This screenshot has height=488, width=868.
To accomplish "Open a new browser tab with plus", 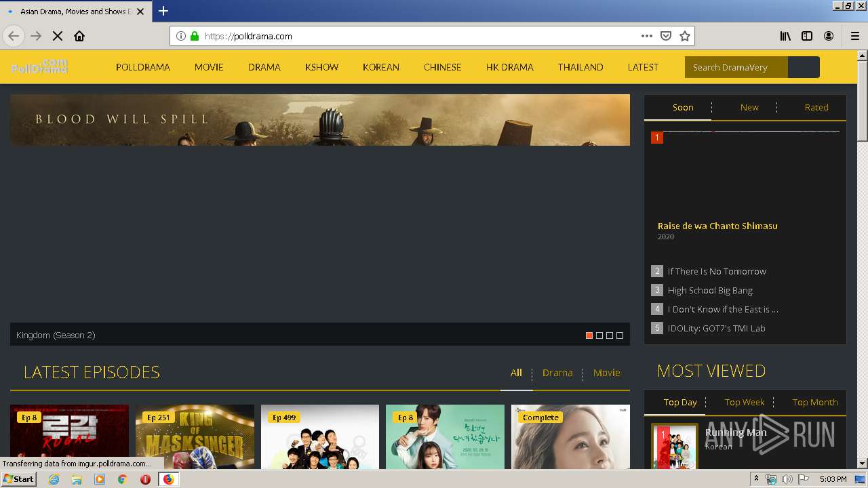I will point(163,11).
